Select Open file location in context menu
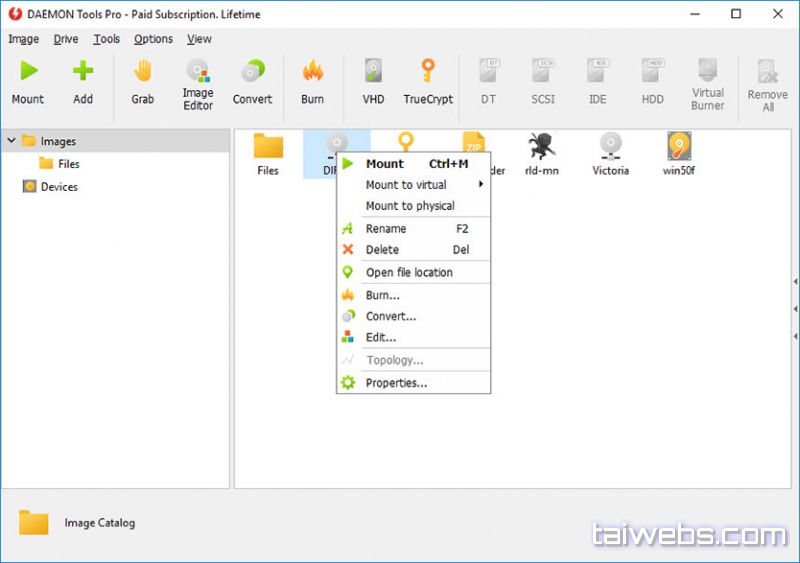The width and height of the screenshot is (800, 563). (x=409, y=272)
